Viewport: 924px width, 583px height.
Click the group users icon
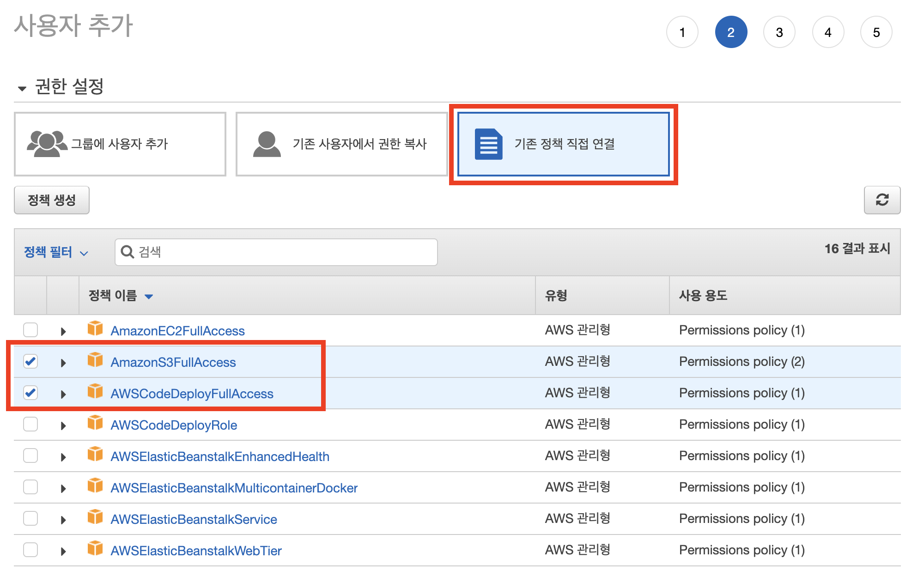(x=47, y=144)
